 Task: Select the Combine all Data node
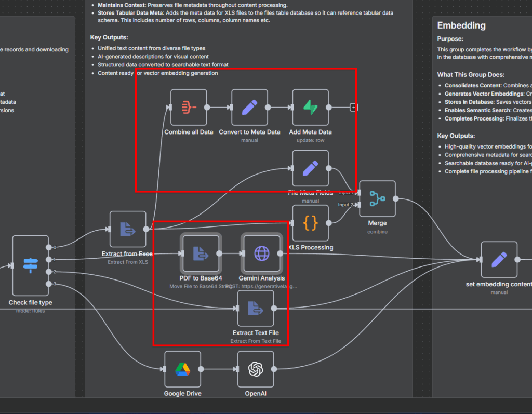point(189,108)
